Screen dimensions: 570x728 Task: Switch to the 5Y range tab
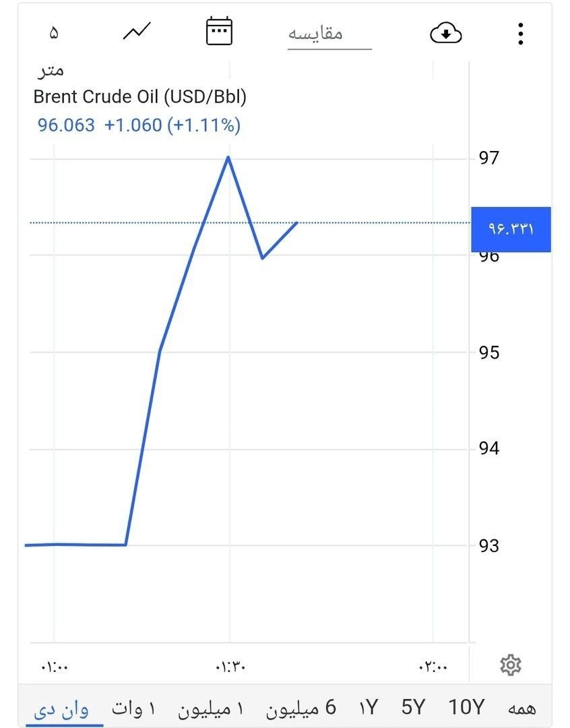click(x=413, y=708)
